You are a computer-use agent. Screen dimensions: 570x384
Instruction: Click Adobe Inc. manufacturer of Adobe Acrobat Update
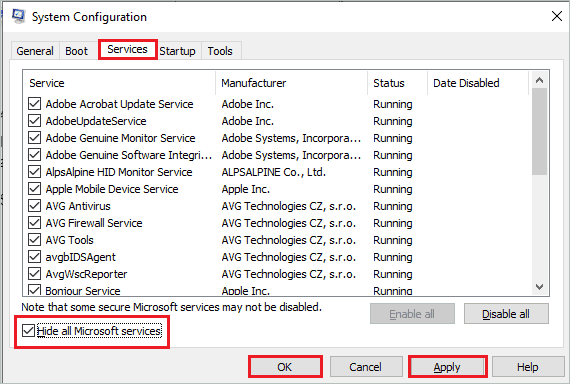(x=248, y=104)
